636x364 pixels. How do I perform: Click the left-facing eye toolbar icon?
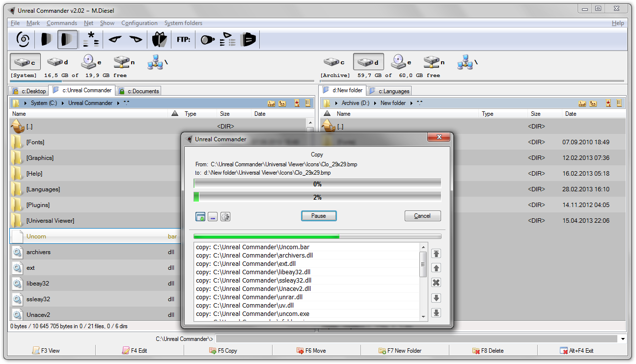click(115, 39)
